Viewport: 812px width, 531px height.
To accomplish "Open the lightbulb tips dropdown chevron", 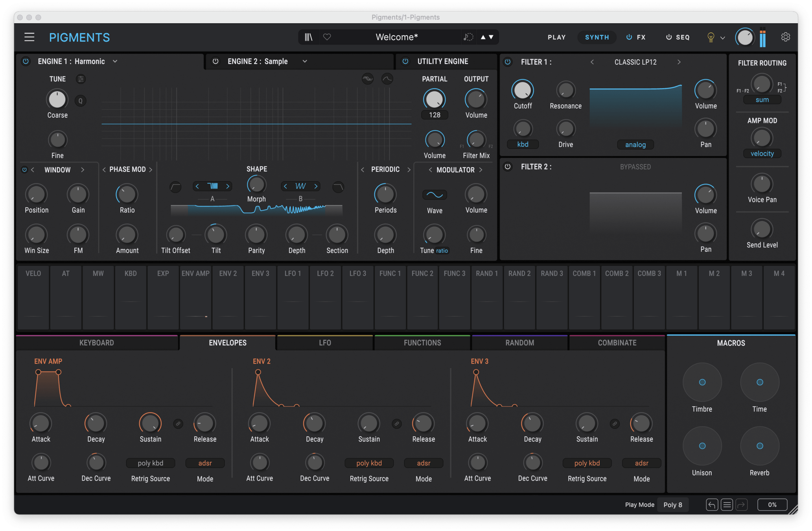I will point(723,38).
